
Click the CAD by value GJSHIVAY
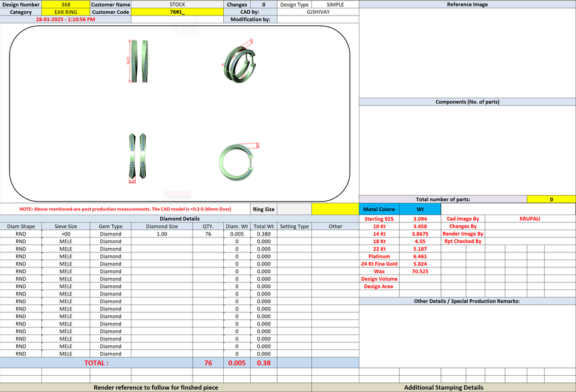click(318, 12)
